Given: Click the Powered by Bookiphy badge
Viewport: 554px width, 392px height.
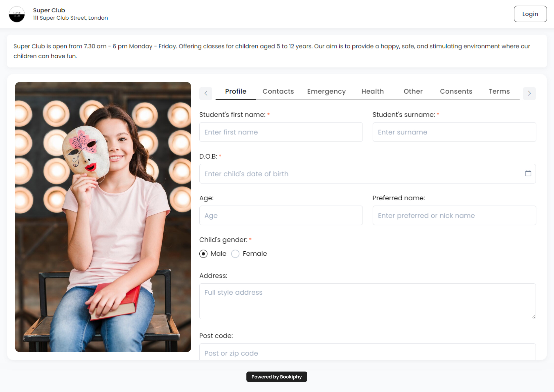Looking at the screenshot, I should (x=276, y=377).
